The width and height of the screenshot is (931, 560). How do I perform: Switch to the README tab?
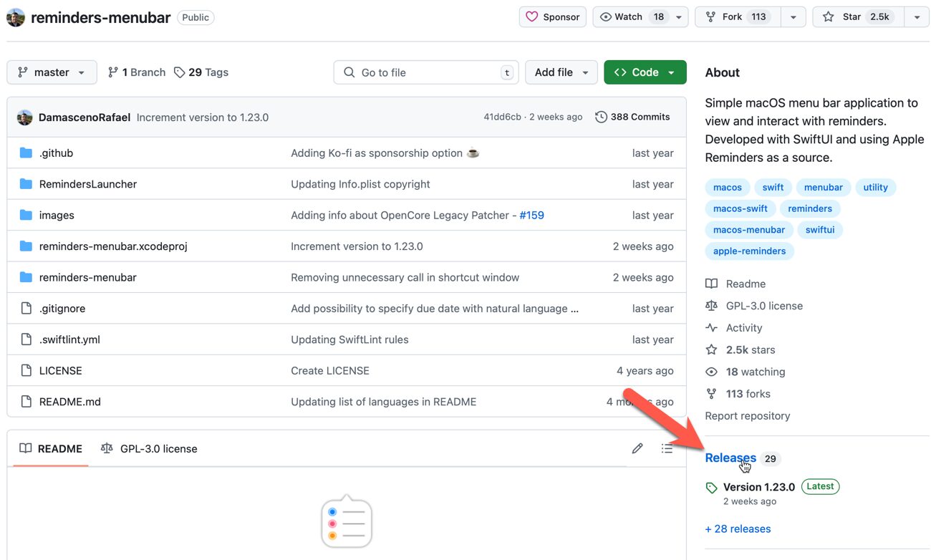pyautogui.click(x=51, y=448)
